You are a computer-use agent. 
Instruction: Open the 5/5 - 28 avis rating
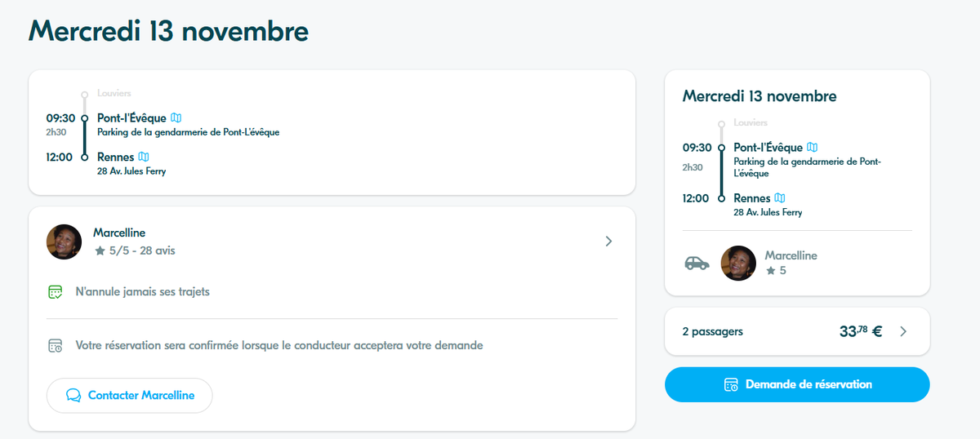click(x=135, y=251)
